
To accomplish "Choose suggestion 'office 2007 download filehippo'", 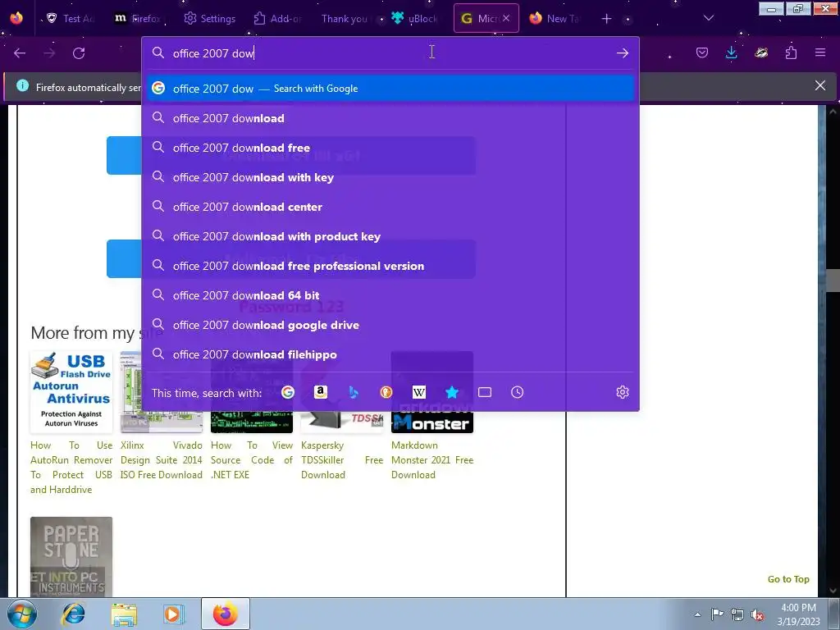I will pos(390,354).
